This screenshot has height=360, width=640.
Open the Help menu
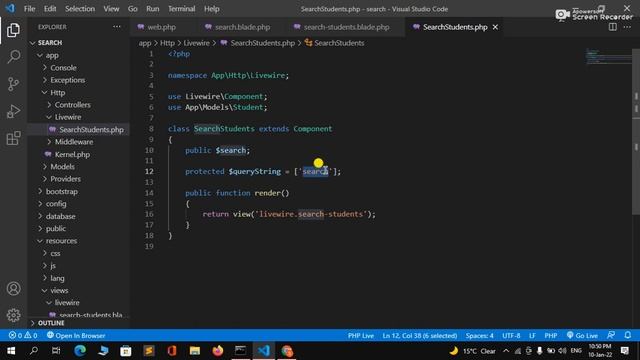point(212,9)
